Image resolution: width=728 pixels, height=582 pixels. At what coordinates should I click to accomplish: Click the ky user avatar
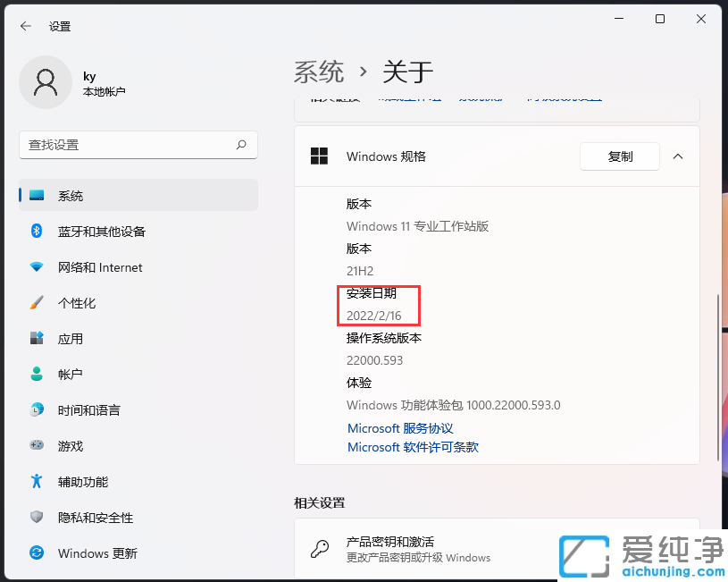[x=45, y=81]
